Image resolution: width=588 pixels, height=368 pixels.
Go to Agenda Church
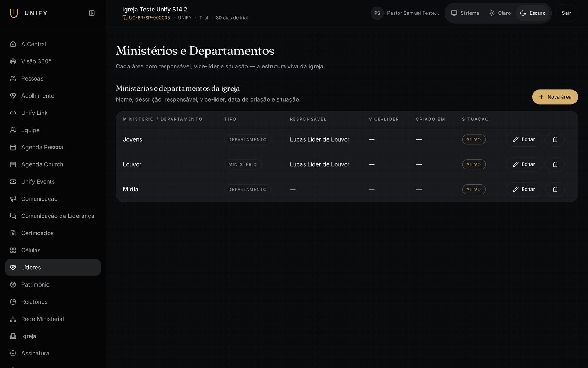(53, 164)
